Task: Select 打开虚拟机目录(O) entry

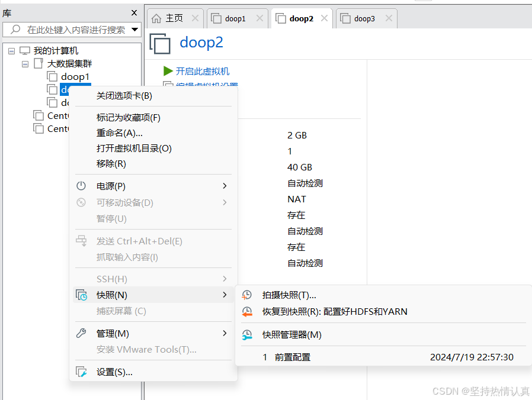Action: point(153,149)
